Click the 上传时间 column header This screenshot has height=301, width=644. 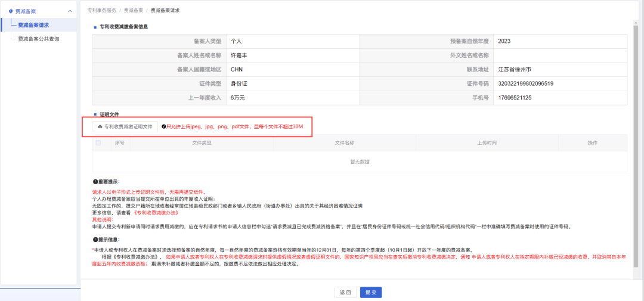[487, 143]
